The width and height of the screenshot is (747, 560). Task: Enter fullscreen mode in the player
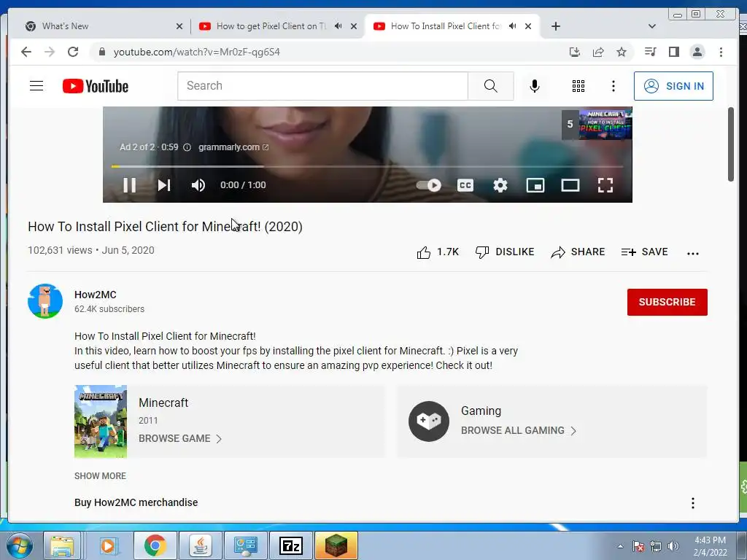pos(605,185)
